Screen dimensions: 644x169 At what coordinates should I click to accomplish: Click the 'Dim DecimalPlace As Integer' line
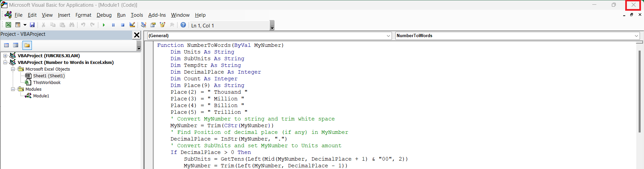click(216, 72)
